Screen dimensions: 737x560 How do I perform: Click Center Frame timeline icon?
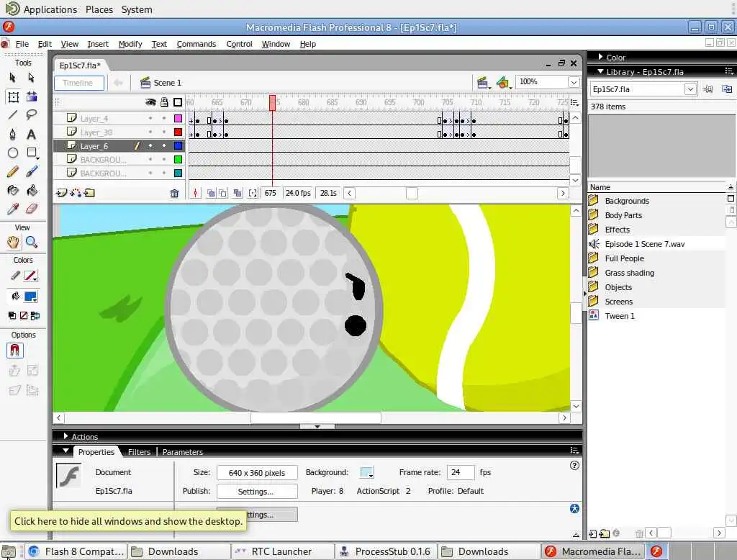click(196, 193)
